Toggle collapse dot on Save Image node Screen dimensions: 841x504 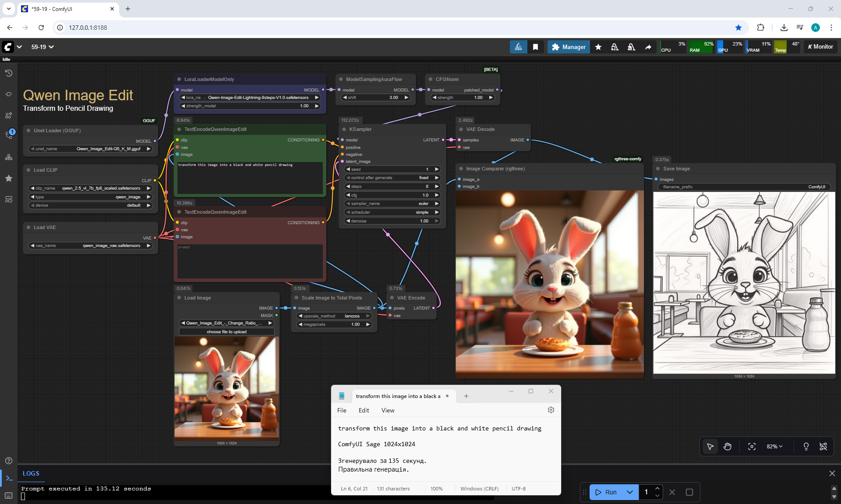click(657, 169)
